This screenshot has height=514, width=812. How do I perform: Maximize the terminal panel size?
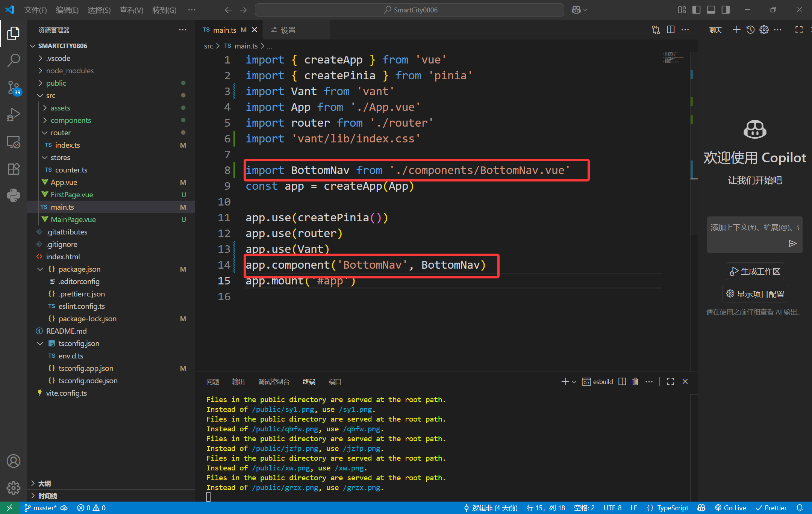point(670,381)
